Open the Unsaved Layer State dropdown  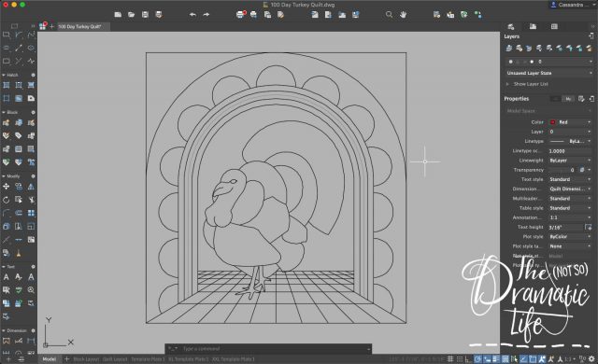(549, 73)
